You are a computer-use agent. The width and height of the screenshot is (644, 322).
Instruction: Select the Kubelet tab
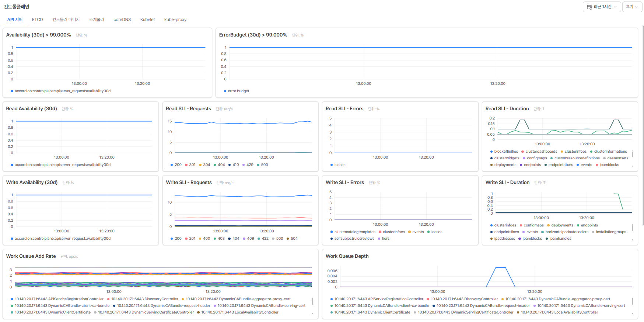(x=147, y=20)
